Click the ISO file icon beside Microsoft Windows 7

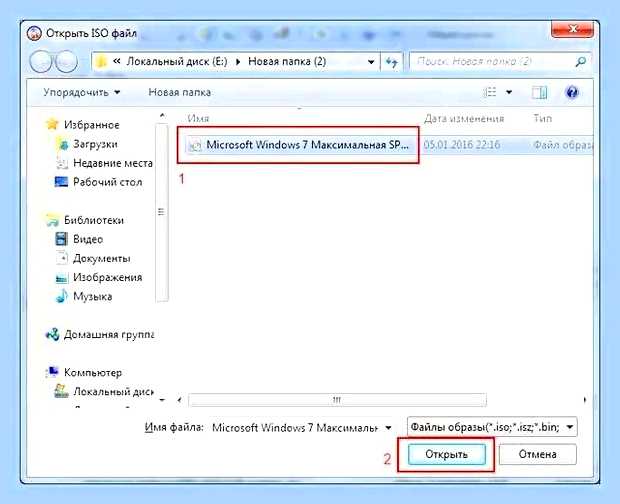195,145
